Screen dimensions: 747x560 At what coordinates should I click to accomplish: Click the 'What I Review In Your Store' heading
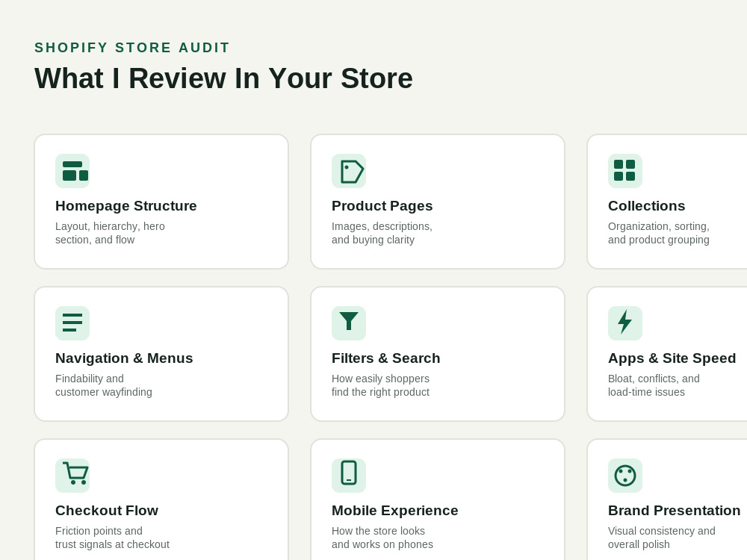[x=223, y=78]
